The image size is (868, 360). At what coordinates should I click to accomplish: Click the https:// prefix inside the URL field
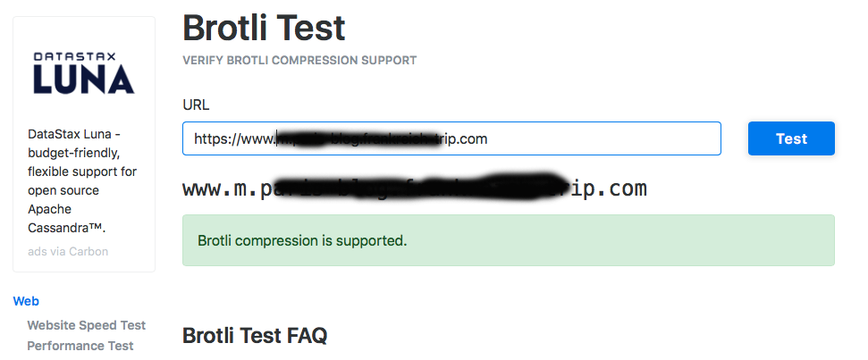tap(216, 138)
